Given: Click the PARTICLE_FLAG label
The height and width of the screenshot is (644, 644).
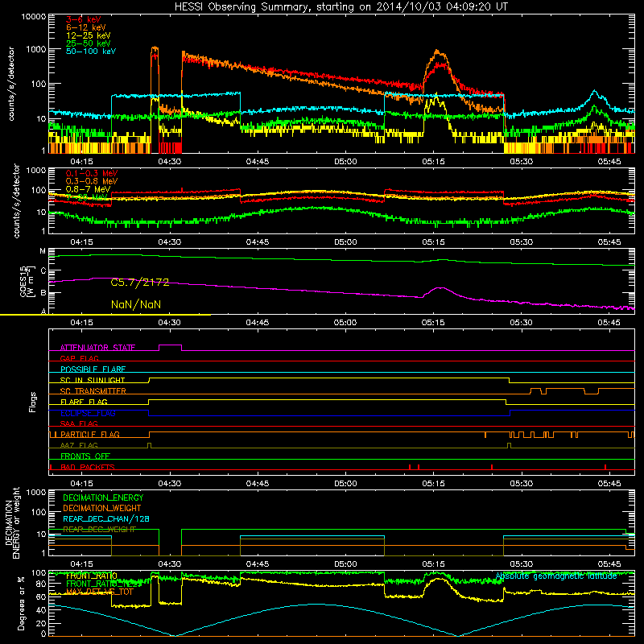Looking at the screenshot, I should 90,435.
